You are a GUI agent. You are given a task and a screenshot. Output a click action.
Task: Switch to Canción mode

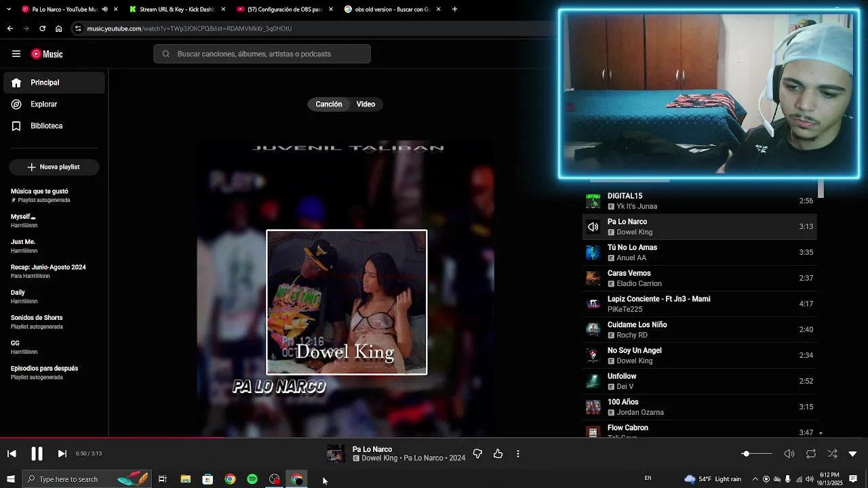click(329, 104)
